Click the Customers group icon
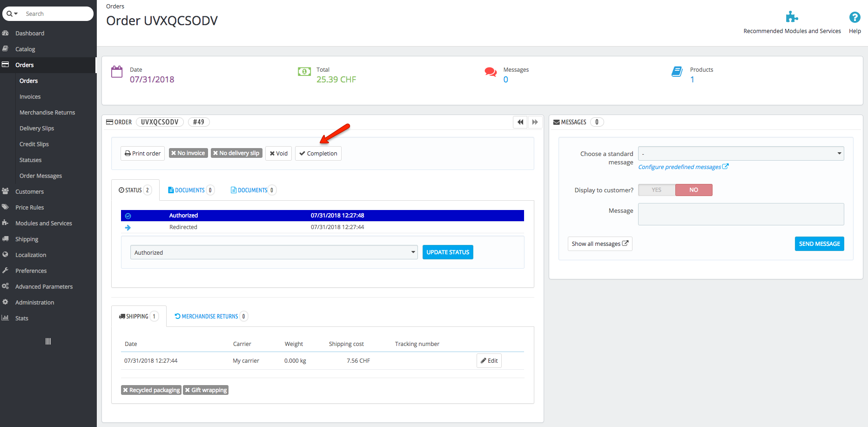The image size is (868, 427). coord(6,191)
